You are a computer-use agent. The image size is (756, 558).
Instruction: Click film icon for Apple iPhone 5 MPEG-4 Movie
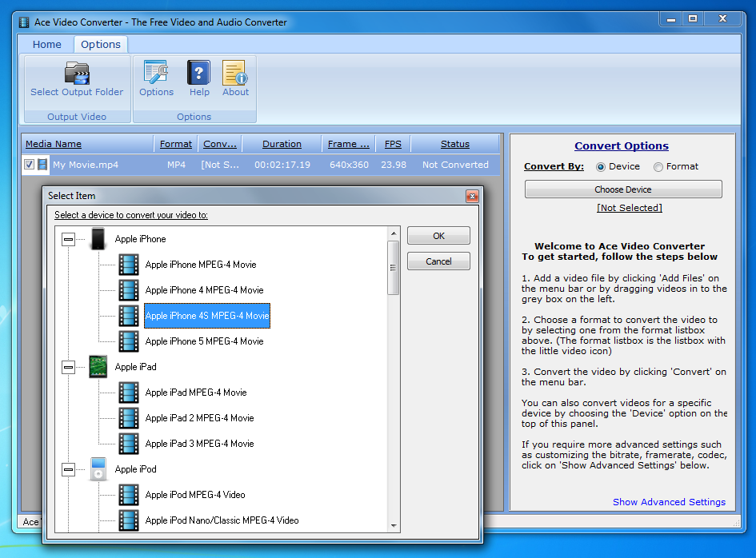click(129, 341)
